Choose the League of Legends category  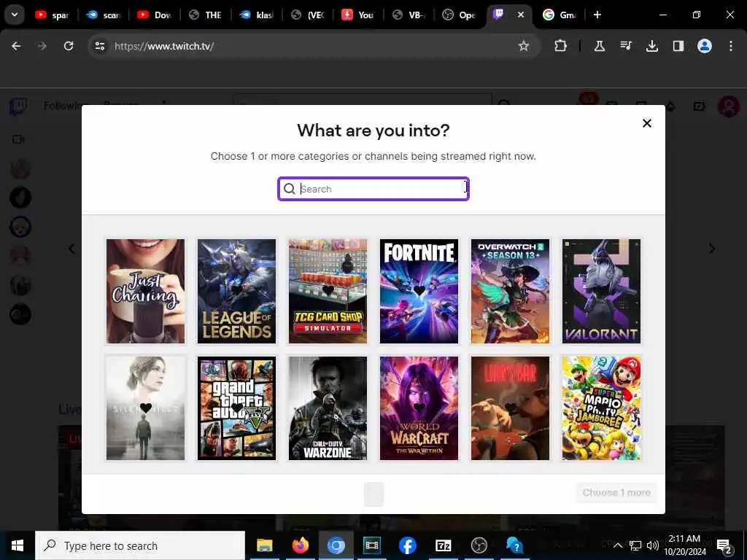(x=237, y=291)
